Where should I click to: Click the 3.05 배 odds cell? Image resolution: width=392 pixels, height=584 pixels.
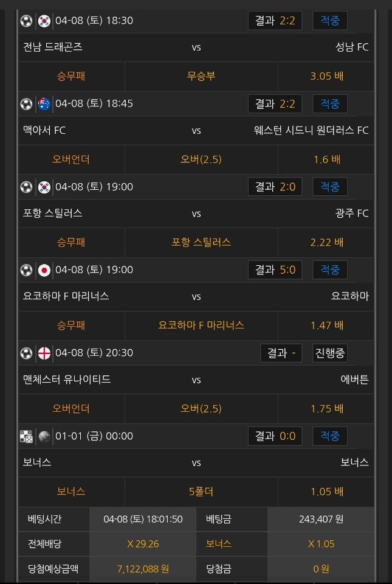(326, 76)
